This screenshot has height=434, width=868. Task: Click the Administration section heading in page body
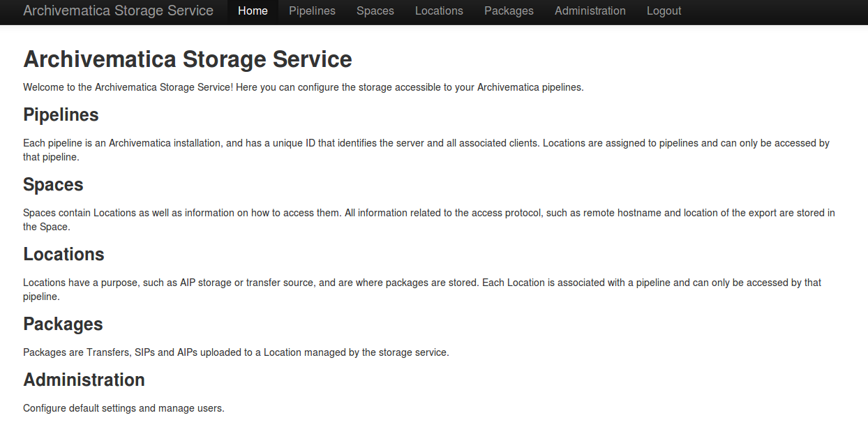coord(84,380)
